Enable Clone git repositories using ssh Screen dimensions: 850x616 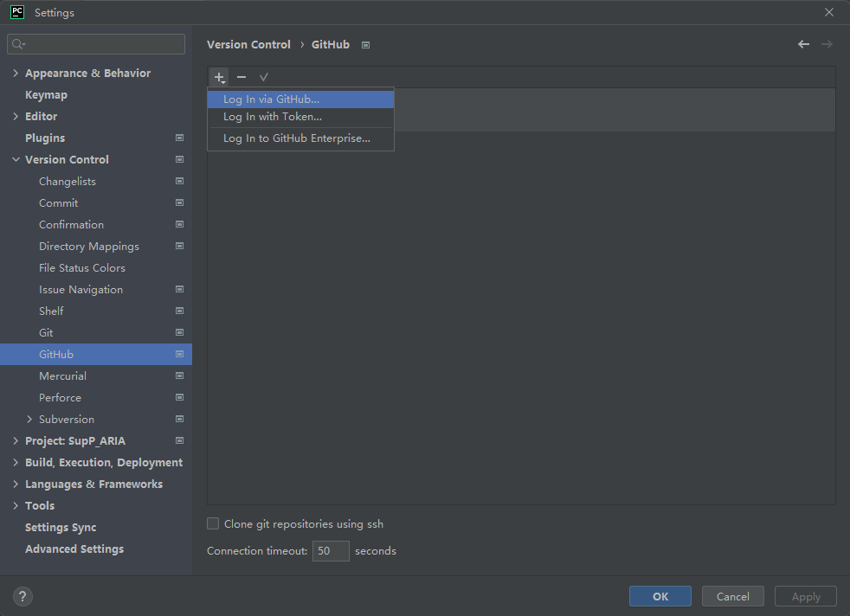213,523
